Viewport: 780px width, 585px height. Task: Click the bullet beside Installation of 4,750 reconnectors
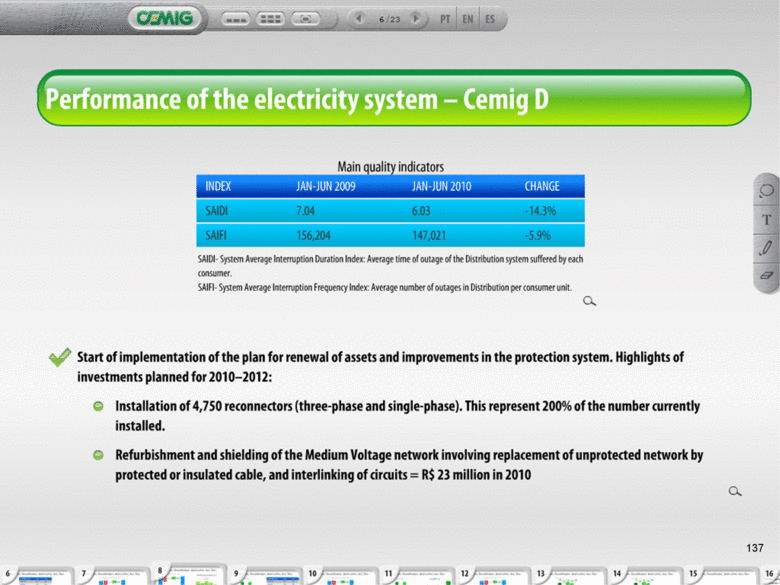click(x=98, y=406)
